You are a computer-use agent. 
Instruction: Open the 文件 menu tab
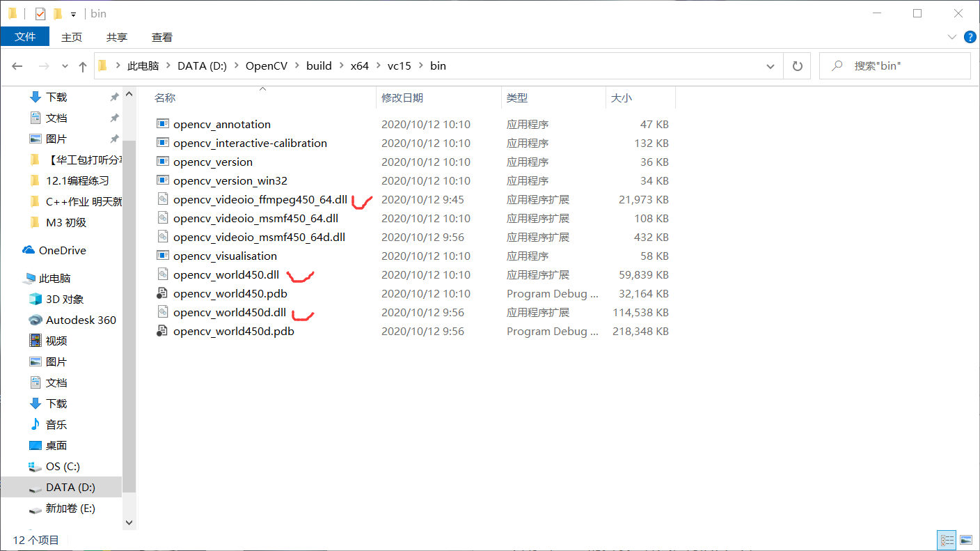click(25, 37)
